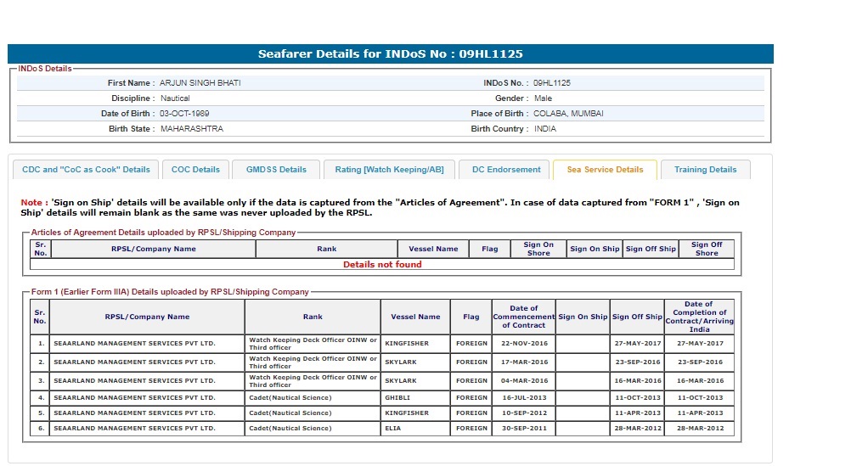Click the INDoS No. value 09HL1125 in details
The image size is (868, 466).
[551, 83]
